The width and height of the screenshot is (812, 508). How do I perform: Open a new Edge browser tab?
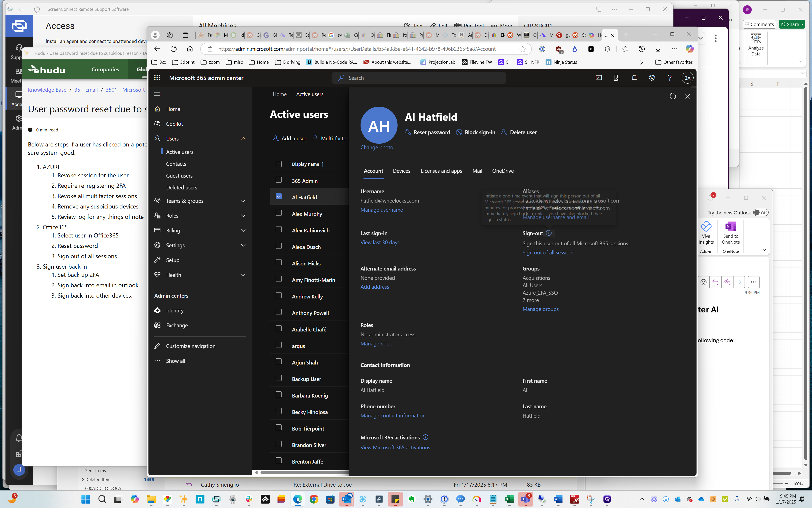(x=626, y=35)
